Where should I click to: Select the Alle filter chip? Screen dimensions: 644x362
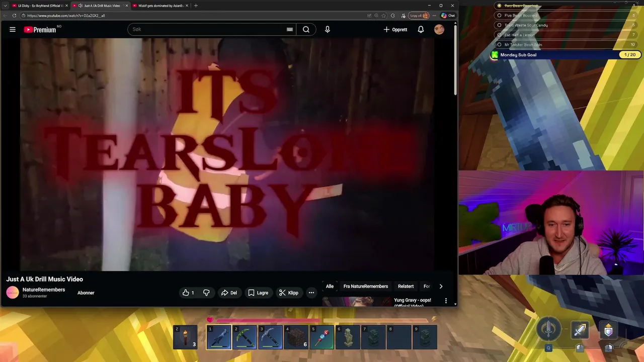[x=330, y=287]
